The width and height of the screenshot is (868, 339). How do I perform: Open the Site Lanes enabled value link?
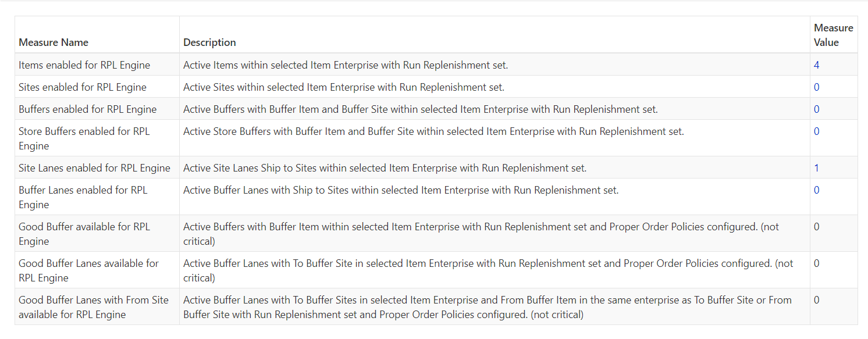click(816, 168)
